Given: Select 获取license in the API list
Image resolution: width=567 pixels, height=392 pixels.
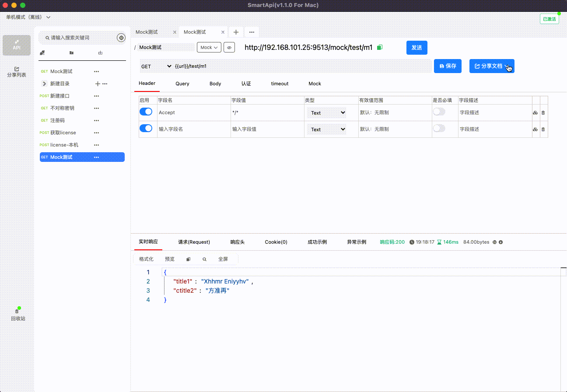Looking at the screenshot, I should (63, 133).
